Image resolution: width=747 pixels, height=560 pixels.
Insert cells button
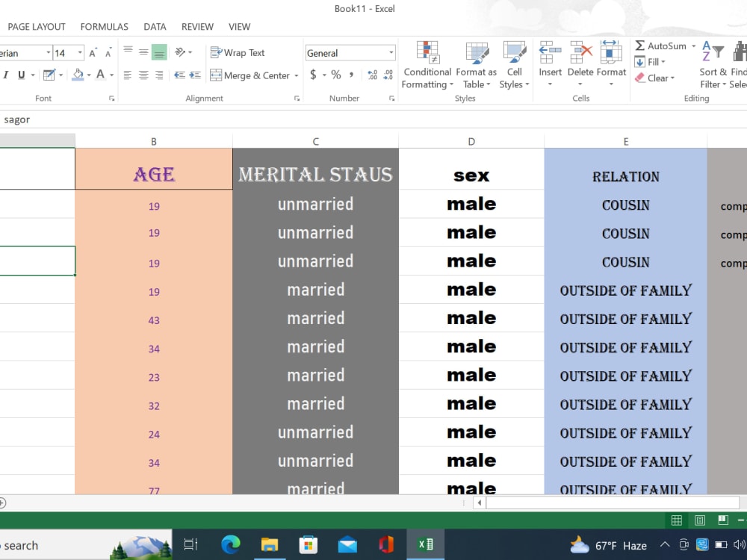[x=551, y=63]
